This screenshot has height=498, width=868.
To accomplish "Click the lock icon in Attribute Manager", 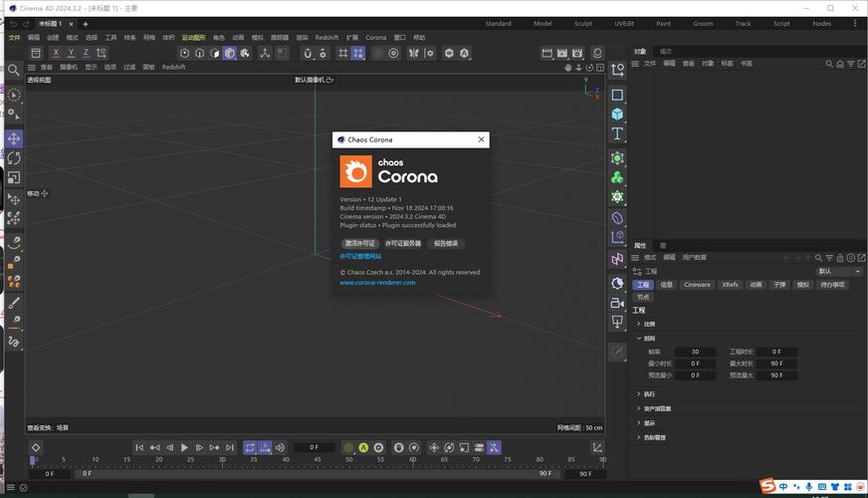I will 840,258.
